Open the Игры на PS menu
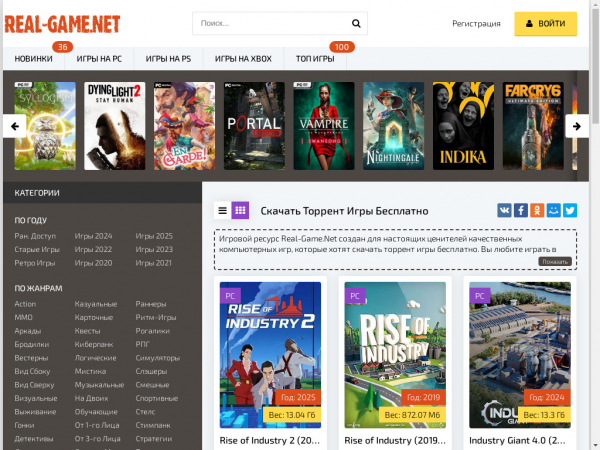Screen dimensions: 600x450 point(168,59)
